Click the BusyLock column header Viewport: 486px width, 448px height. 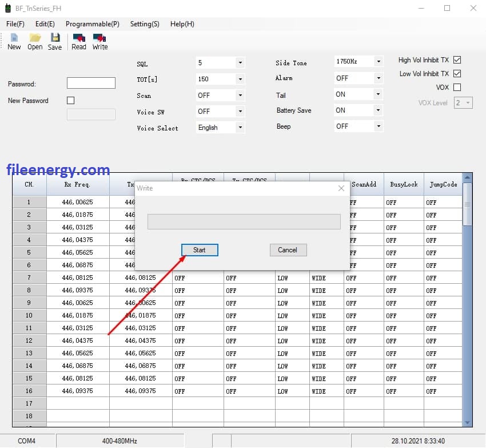pos(404,185)
